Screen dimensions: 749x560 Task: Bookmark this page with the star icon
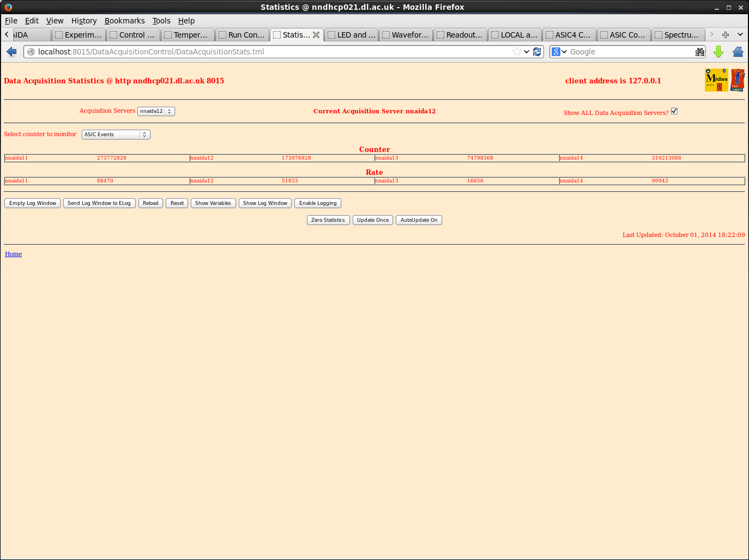click(516, 52)
